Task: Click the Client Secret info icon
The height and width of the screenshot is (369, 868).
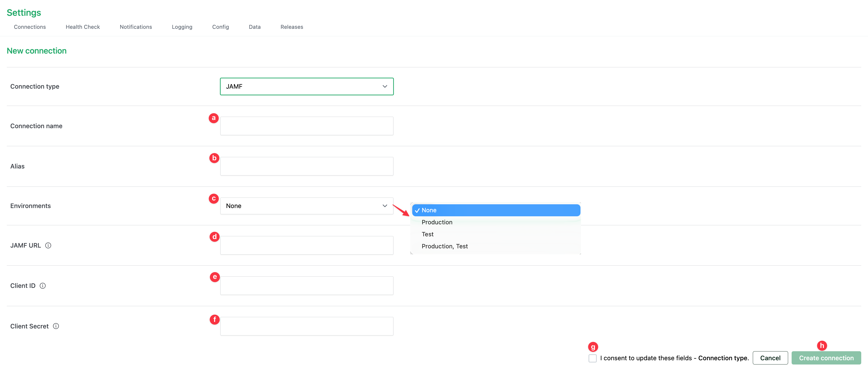Action: tap(56, 326)
